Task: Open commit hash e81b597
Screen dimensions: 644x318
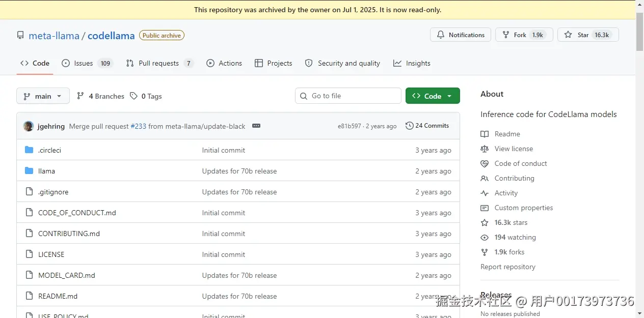Action: (x=350, y=126)
